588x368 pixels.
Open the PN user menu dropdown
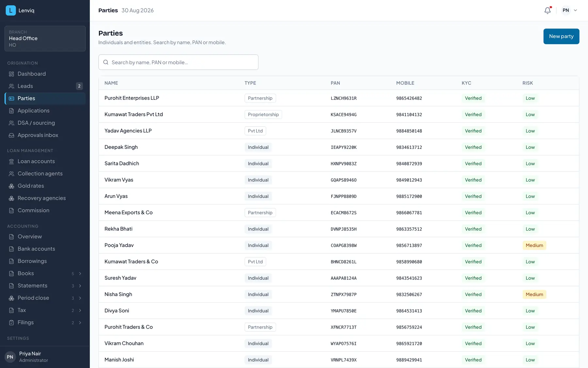(570, 10)
